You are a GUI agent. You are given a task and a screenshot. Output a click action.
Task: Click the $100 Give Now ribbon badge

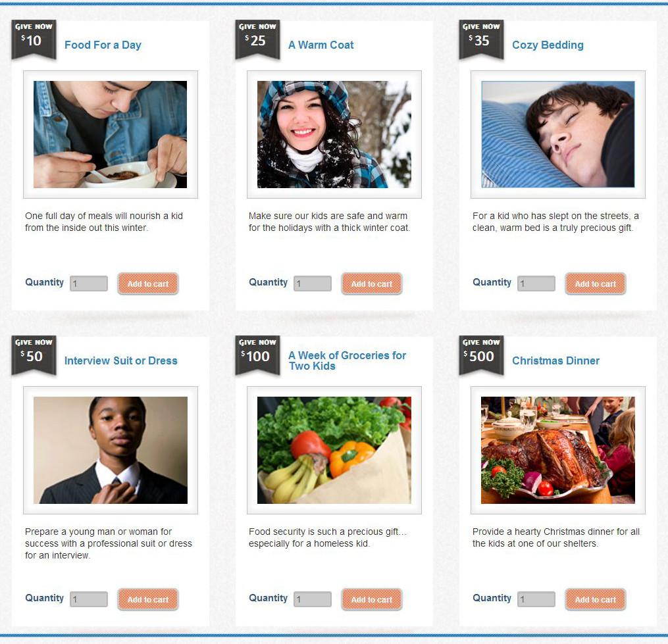pyautogui.click(x=257, y=356)
